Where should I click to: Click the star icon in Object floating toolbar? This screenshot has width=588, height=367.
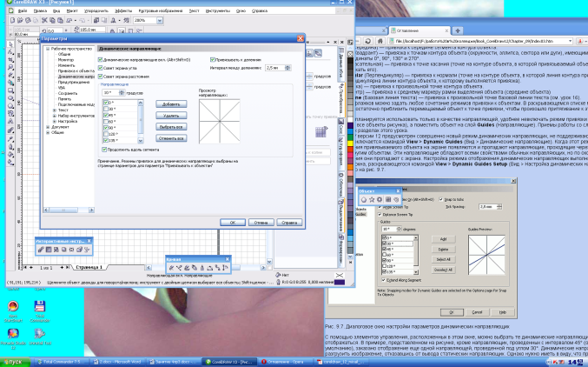(372, 200)
